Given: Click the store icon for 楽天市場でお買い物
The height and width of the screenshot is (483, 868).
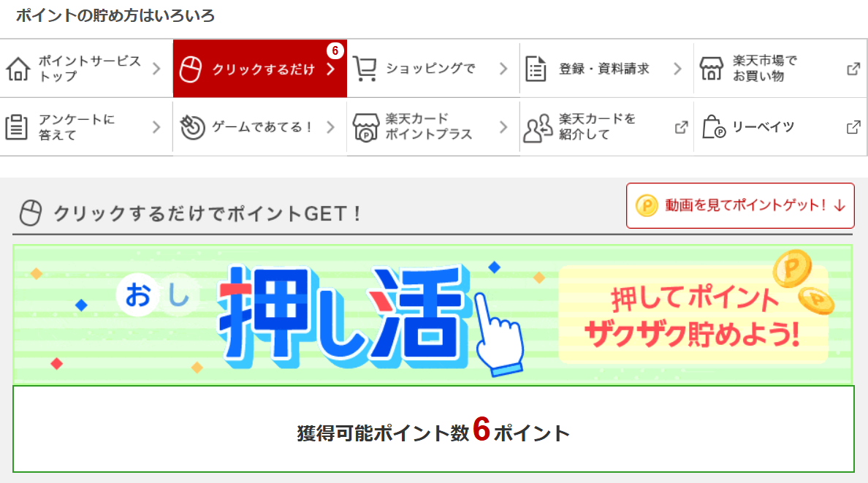Looking at the screenshot, I should click(x=712, y=69).
